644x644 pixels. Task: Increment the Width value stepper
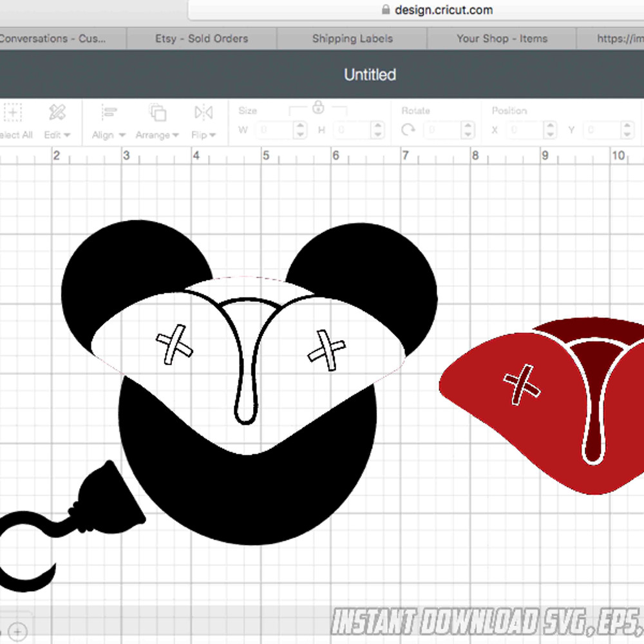(x=299, y=127)
